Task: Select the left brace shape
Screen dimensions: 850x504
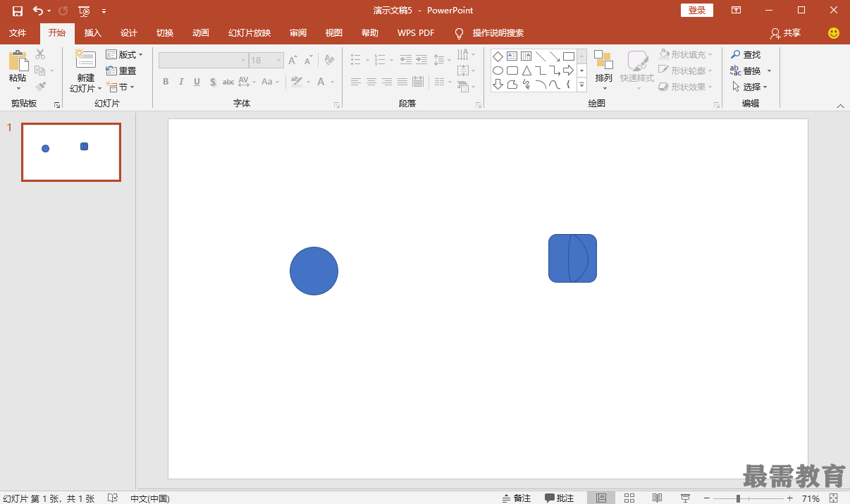Action: (569, 85)
